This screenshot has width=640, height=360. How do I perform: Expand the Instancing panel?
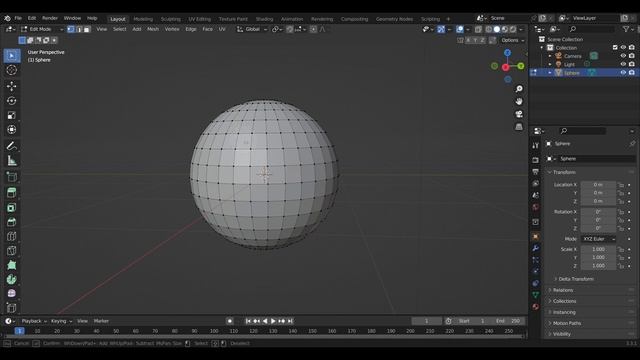[564, 312]
